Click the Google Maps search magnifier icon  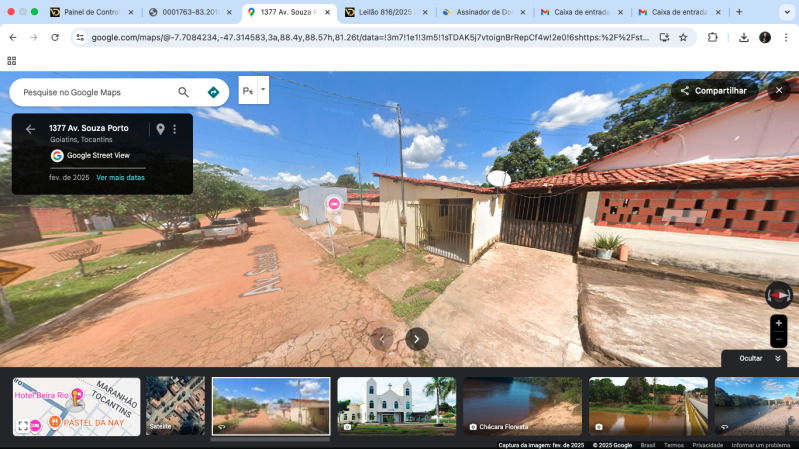(183, 92)
